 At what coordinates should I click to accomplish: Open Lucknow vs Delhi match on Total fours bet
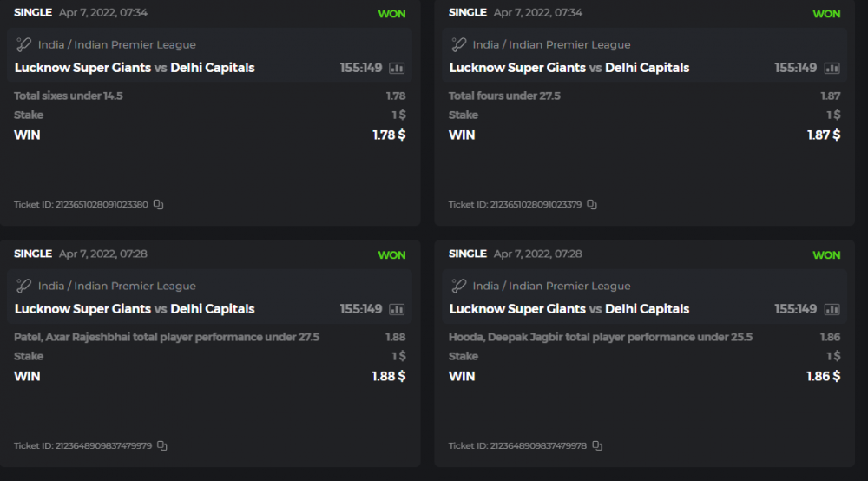click(569, 68)
